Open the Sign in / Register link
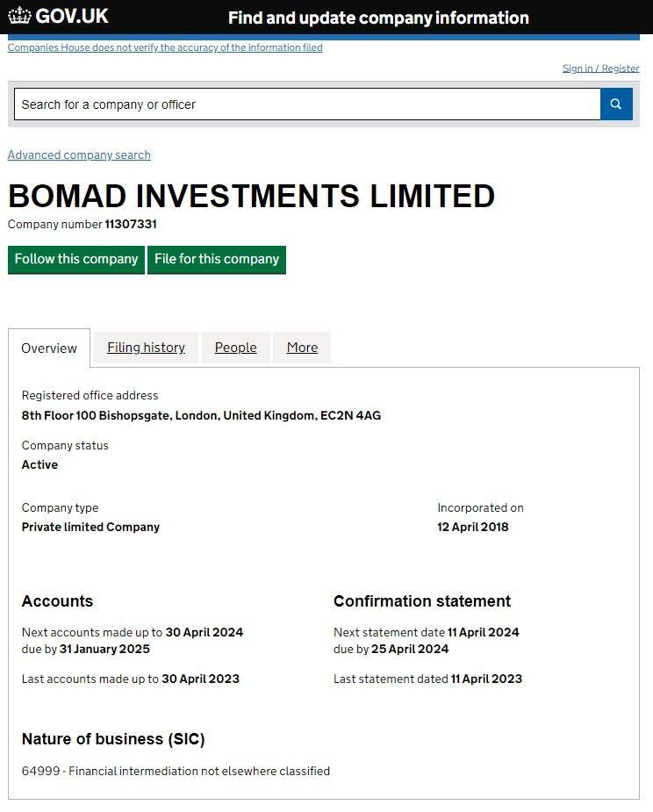The width and height of the screenshot is (653, 812). pyautogui.click(x=600, y=68)
